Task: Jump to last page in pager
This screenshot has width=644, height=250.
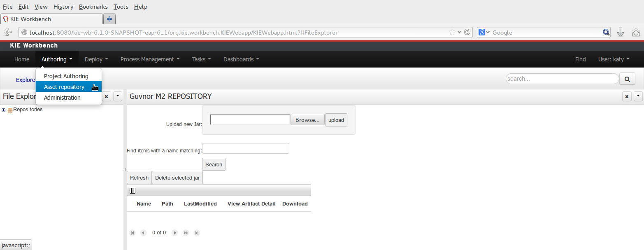Action: 197,233
